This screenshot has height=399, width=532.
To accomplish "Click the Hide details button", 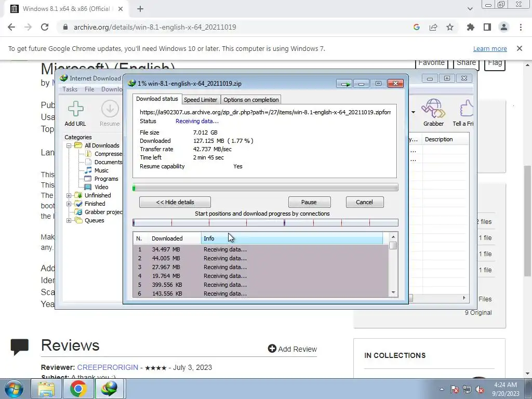I will pos(175,202).
